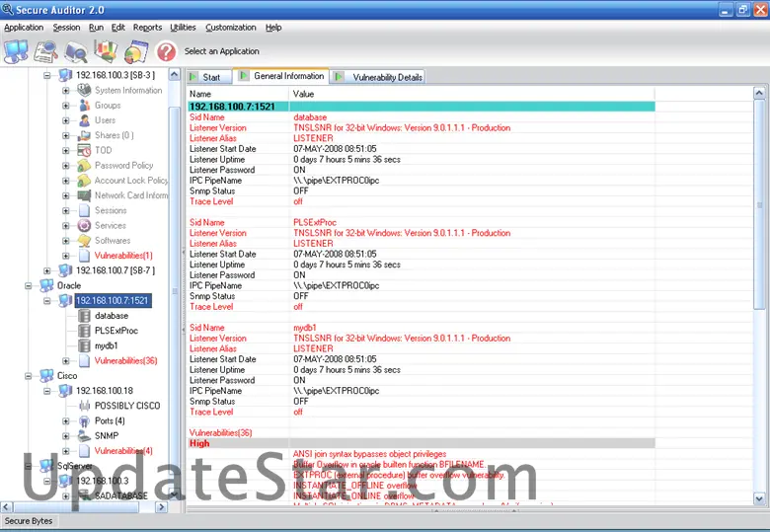Switch to the Vulnerability Details tab
This screenshot has height=532, width=770.
(378, 77)
